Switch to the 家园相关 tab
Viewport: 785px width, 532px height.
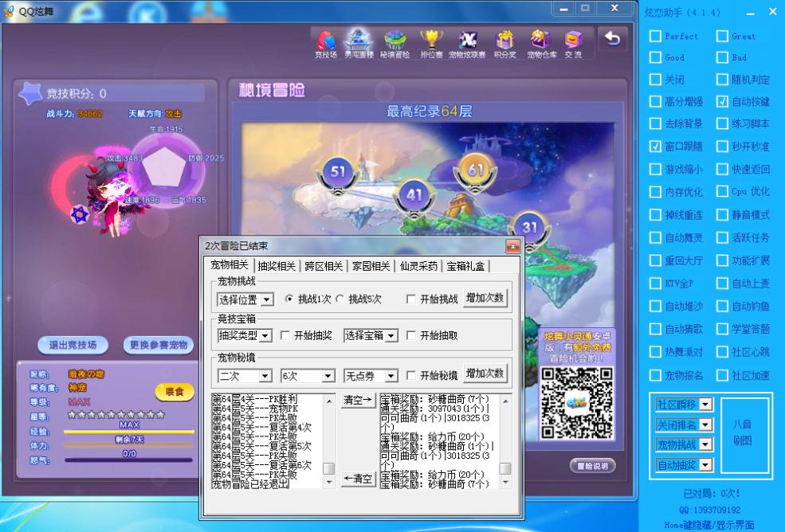(x=371, y=266)
